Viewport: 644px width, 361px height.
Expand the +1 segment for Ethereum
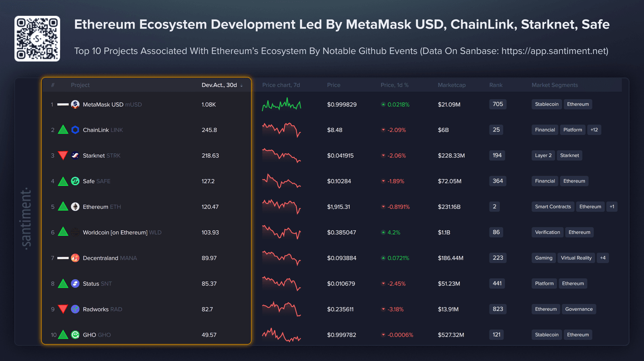click(x=612, y=206)
